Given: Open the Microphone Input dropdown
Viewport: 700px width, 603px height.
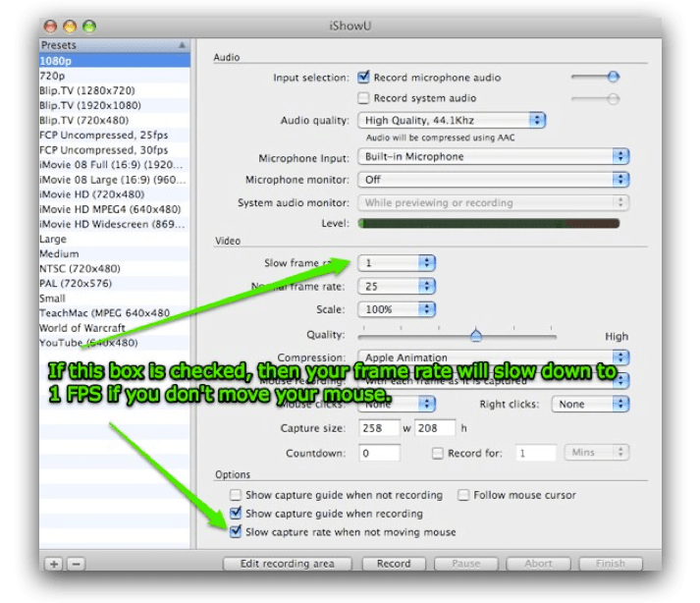Looking at the screenshot, I should point(493,156).
